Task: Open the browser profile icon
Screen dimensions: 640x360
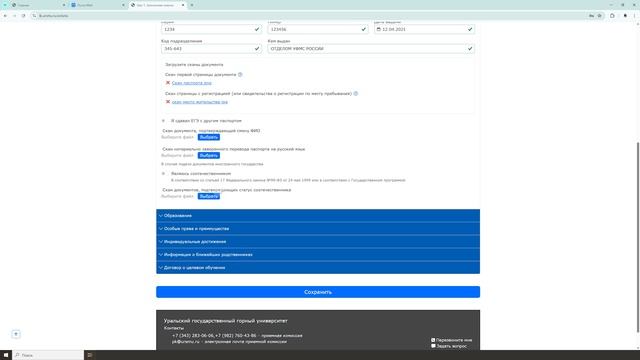Action: tap(625, 16)
